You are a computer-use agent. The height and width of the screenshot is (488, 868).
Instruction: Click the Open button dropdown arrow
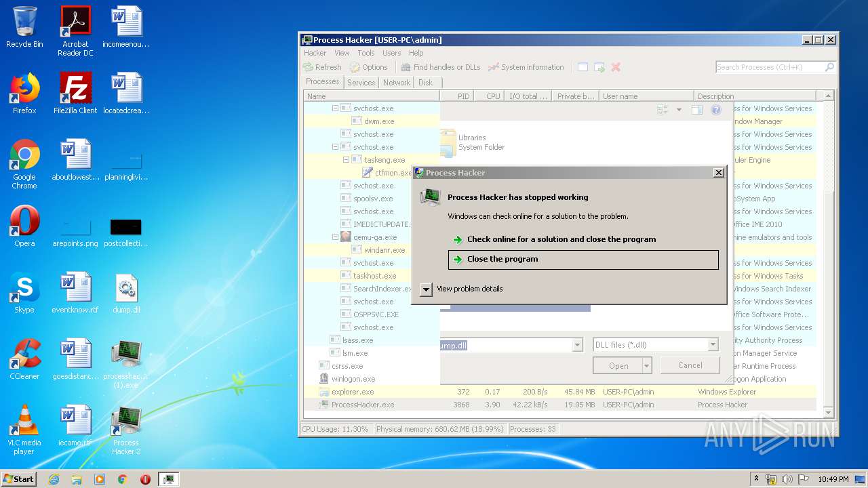[647, 366]
